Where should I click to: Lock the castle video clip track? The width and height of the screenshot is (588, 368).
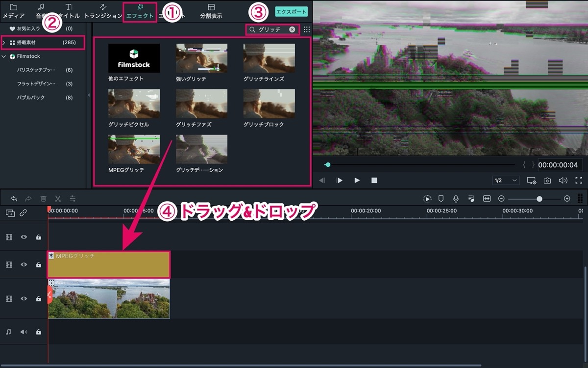[x=38, y=299]
